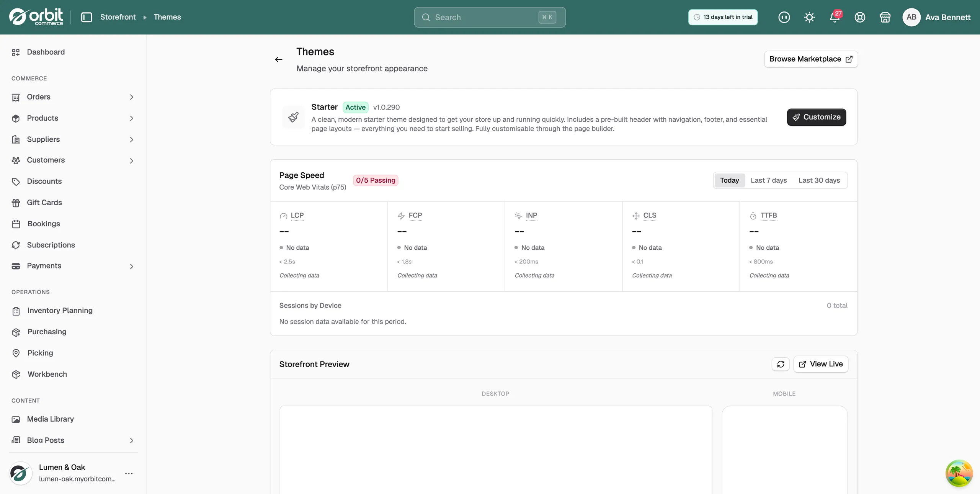Screen dimensions: 980x494
Task: Toggle the sidebar panel icon
Action: pos(87,17)
